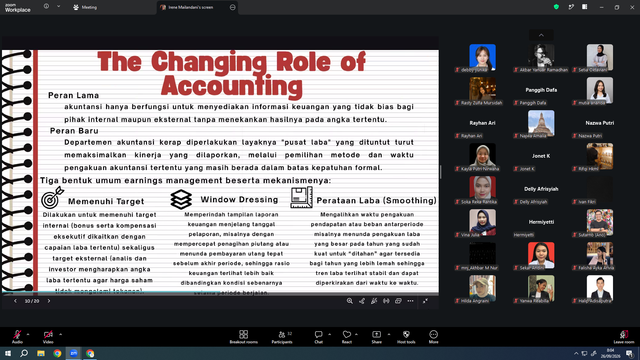
Task: Select the Rayhan Ari participant tile
Action: coord(482,124)
